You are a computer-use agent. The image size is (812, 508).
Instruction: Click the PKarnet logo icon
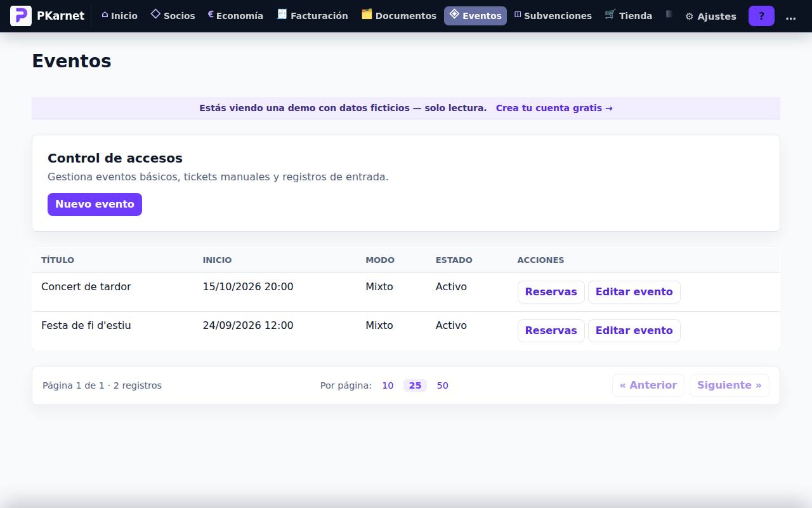coord(21,16)
